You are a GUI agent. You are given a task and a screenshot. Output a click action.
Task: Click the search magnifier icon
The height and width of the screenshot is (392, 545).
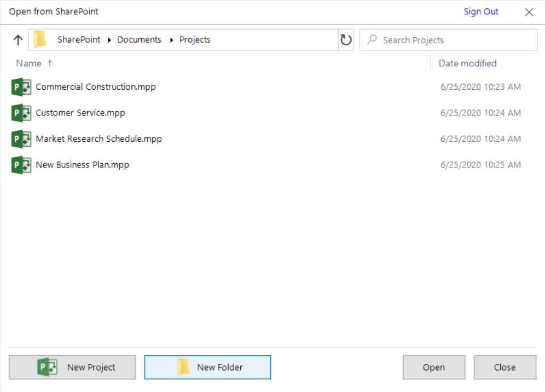[372, 39]
